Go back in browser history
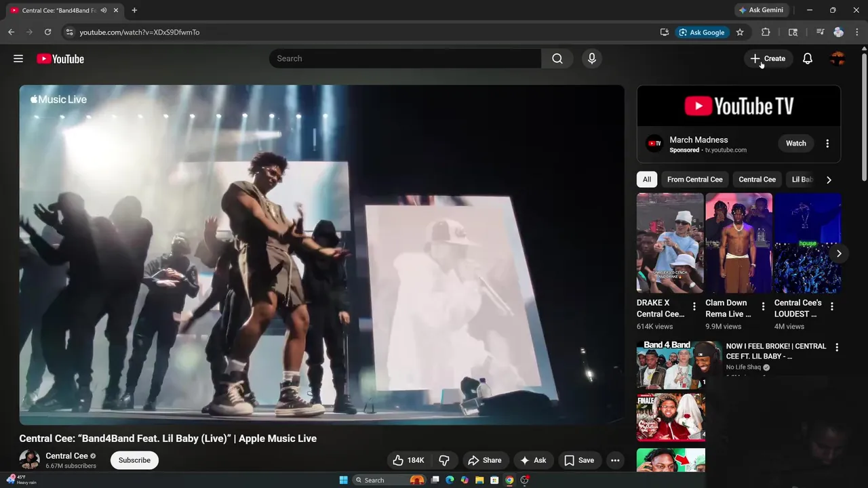Viewport: 868px width, 488px height. (11, 32)
